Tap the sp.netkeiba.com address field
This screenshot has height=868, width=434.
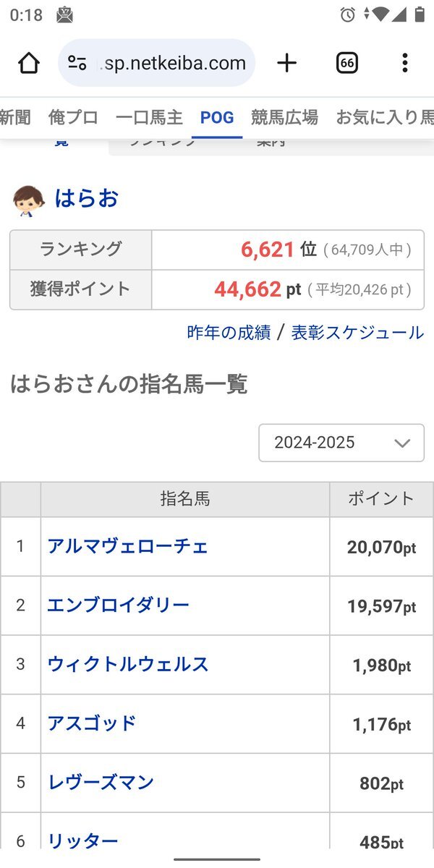pyautogui.click(x=174, y=64)
